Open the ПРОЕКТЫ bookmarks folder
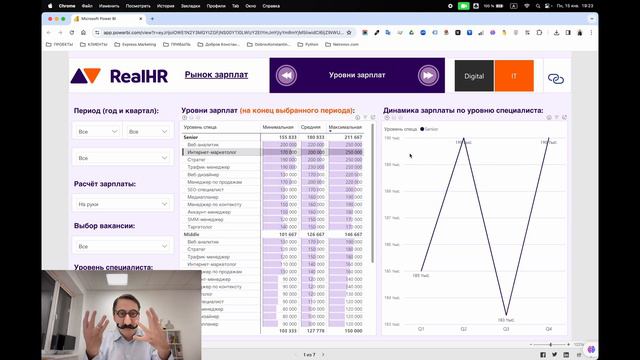 click(60, 44)
